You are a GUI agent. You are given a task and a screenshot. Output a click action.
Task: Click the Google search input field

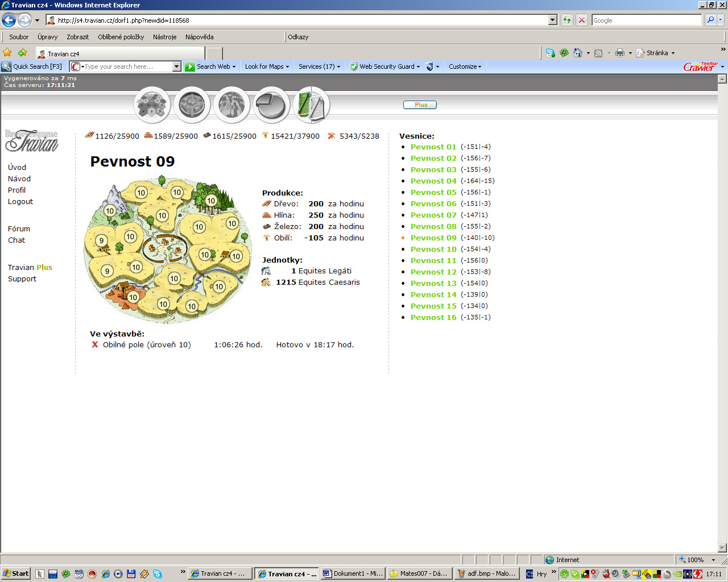pyautogui.click(x=646, y=20)
